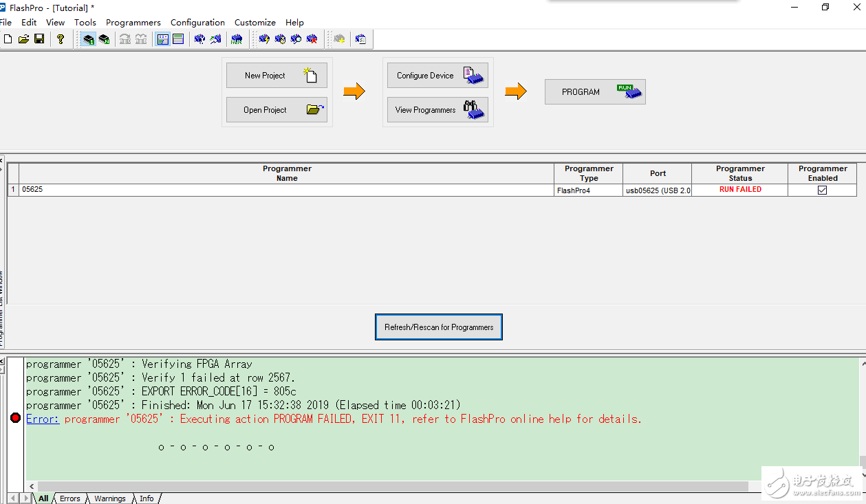Click the FlashPro4 programmer type cell
Viewport: 866px width, 504px height.
coord(589,190)
